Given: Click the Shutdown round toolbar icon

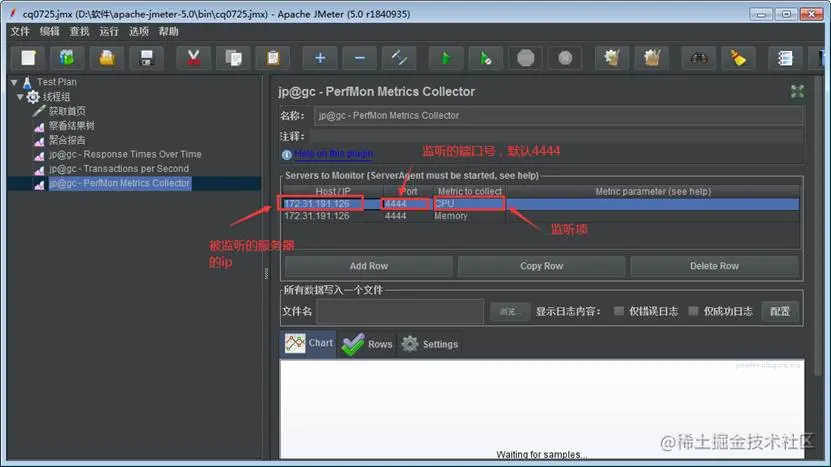Looking at the screenshot, I should [565, 57].
